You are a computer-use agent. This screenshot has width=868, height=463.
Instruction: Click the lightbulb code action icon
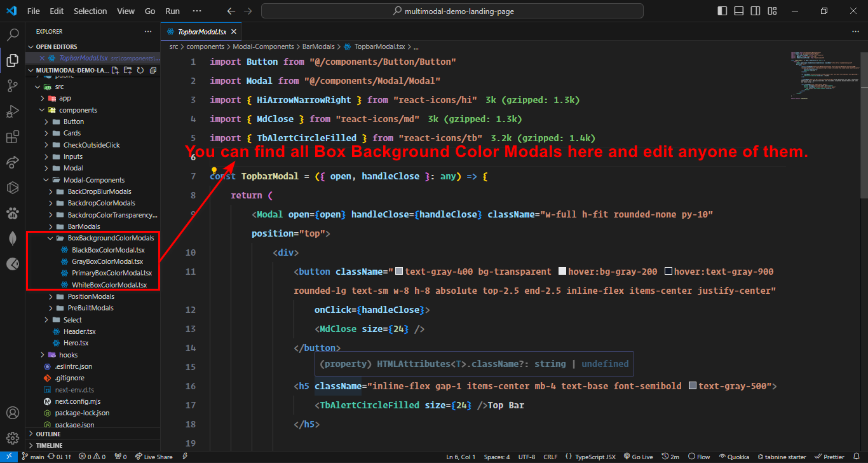point(215,171)
